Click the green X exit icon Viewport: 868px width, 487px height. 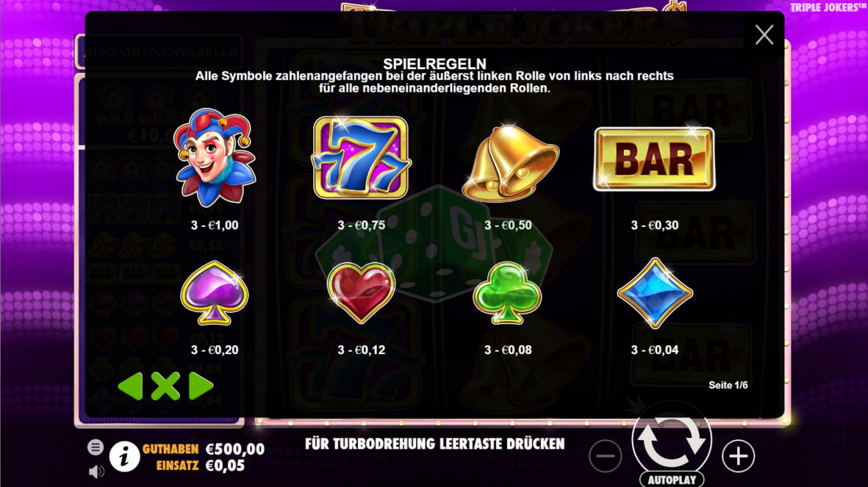click(x=166, y=386)
